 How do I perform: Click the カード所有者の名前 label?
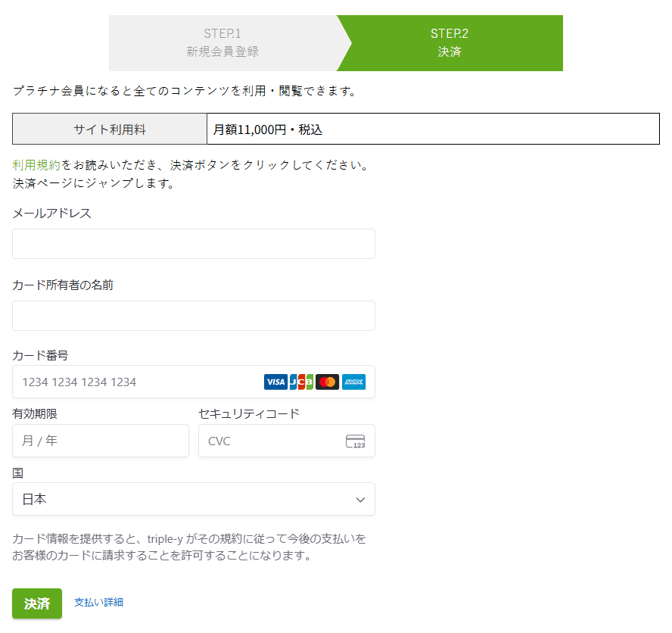pos(63,285)
